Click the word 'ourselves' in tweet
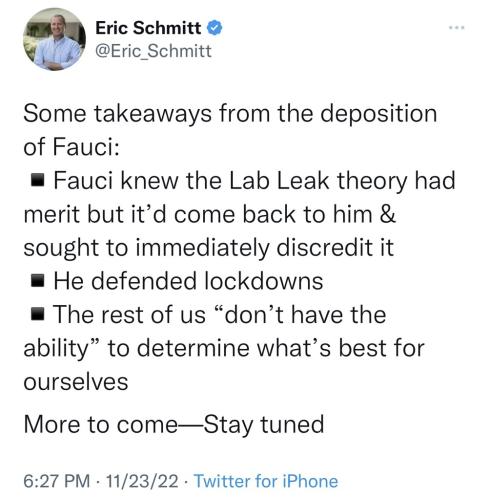The height and width of the screenshot is (500, 490). click(x=76, y=382)
